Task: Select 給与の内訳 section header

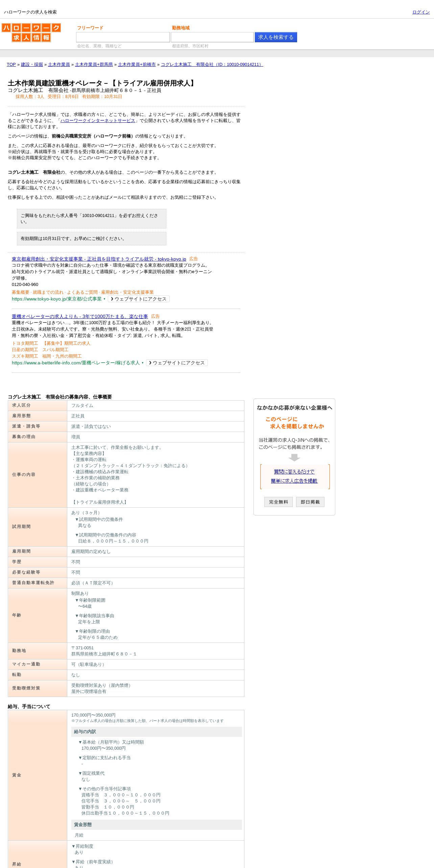Action: [x=156, y=732]
